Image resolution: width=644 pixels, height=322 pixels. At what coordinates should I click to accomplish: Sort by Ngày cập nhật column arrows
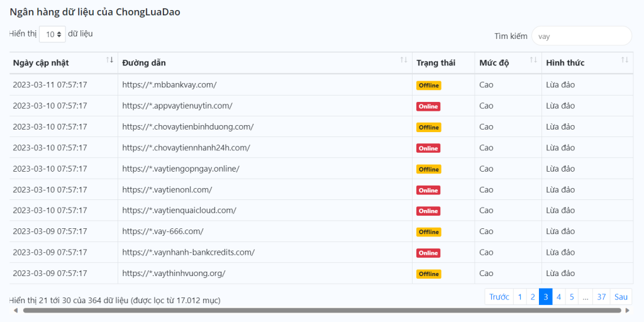109,60
